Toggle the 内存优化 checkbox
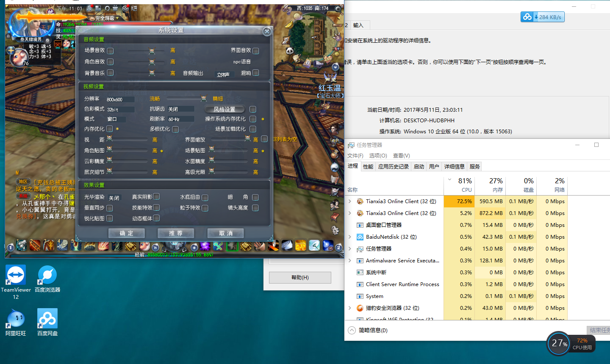 click(x=109, y=129)
